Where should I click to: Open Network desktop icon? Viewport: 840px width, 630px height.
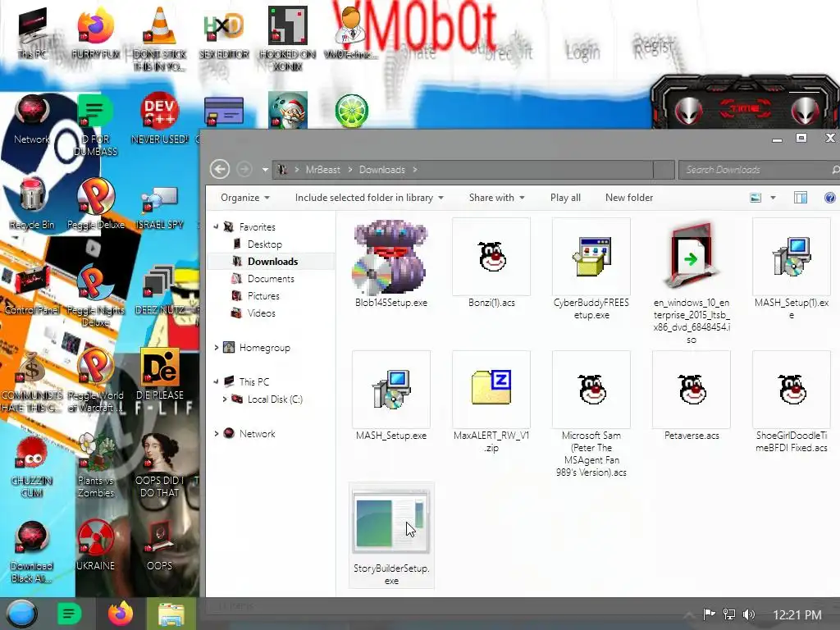32,120
